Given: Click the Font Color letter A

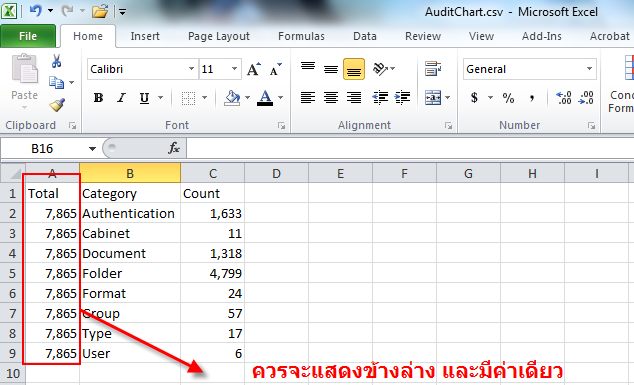Looking at the screenshot, I should 265,97.
